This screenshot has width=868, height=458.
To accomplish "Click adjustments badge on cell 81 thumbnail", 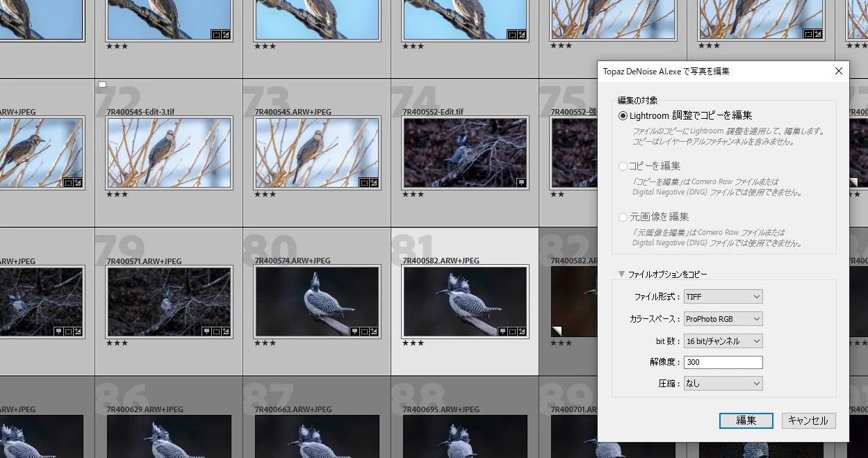I will pos(522,332).
